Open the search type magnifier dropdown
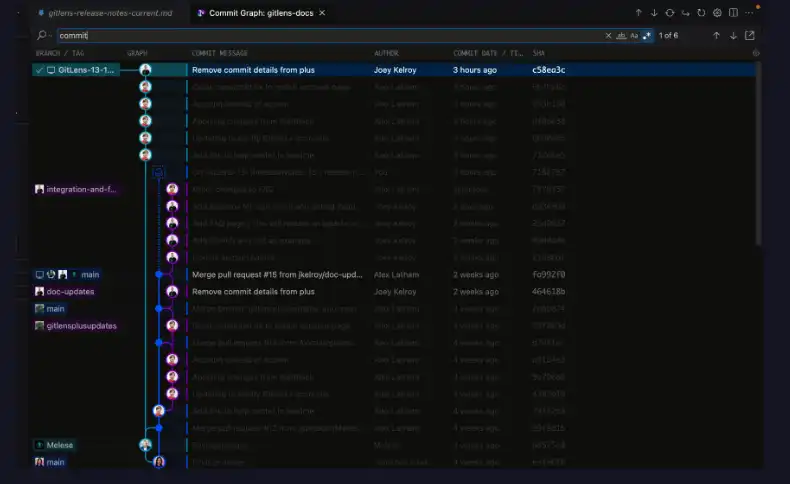 click(44, 35)
